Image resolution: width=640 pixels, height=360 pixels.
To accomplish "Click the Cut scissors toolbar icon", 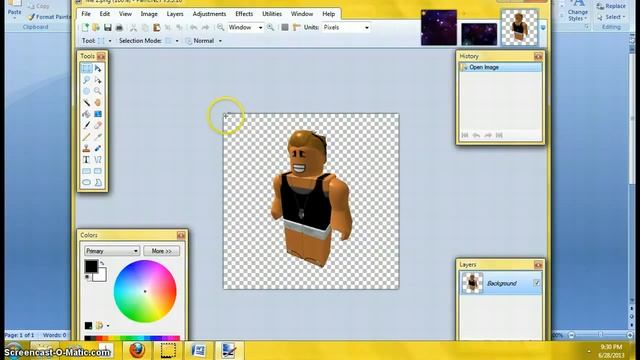I will pos(133,27).
